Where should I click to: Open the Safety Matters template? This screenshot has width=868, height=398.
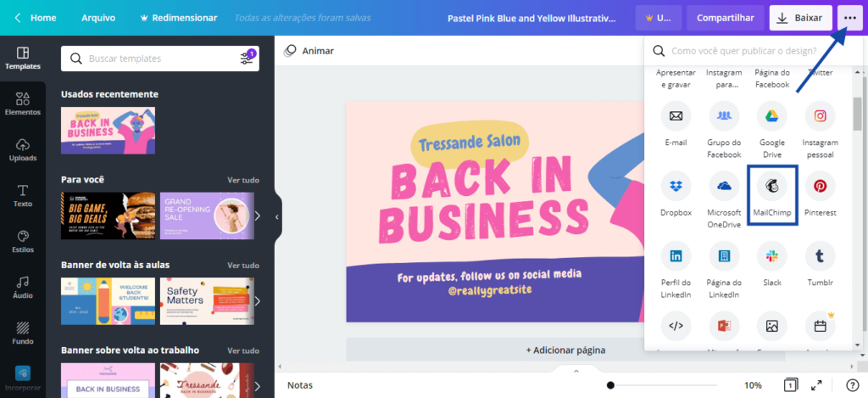pyautogui.click(x=207, y=301)
